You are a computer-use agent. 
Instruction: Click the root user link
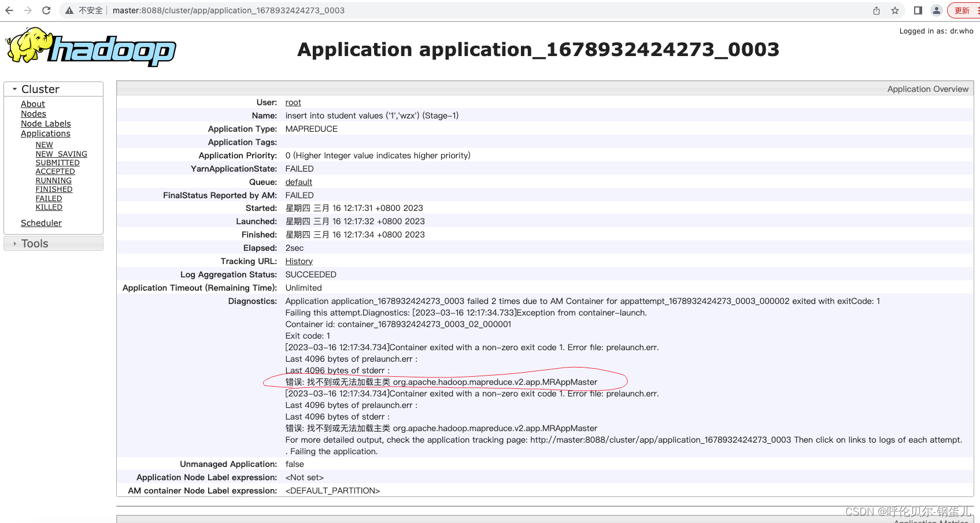point(293,102)
